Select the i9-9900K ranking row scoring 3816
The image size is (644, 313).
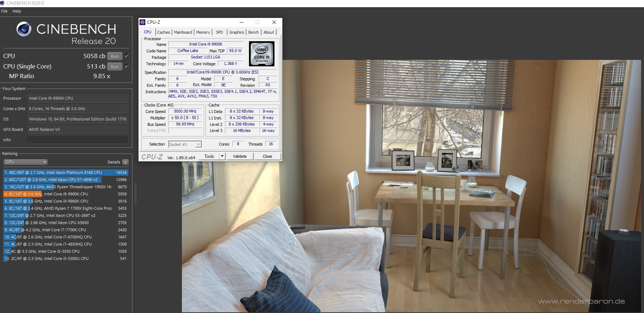click(x=66, y=201)
